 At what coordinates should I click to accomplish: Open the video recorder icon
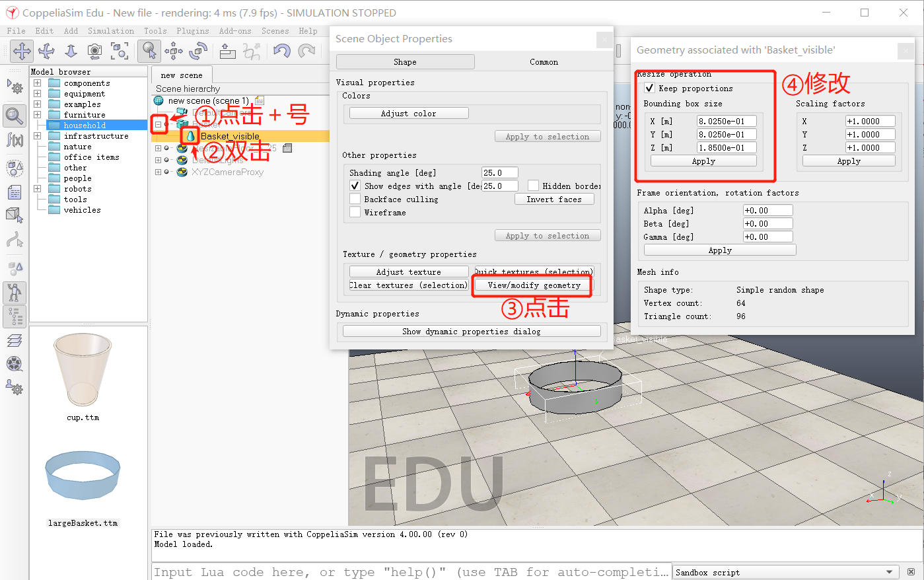(15, 364)
